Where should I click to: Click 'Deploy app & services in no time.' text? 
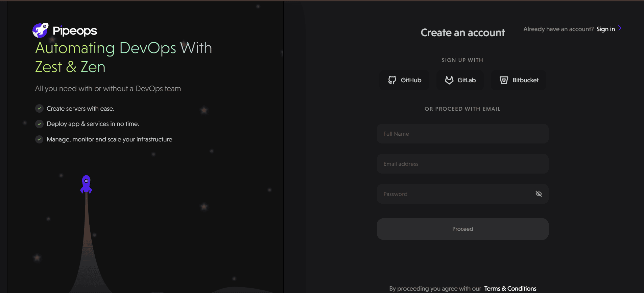[93, 124]
